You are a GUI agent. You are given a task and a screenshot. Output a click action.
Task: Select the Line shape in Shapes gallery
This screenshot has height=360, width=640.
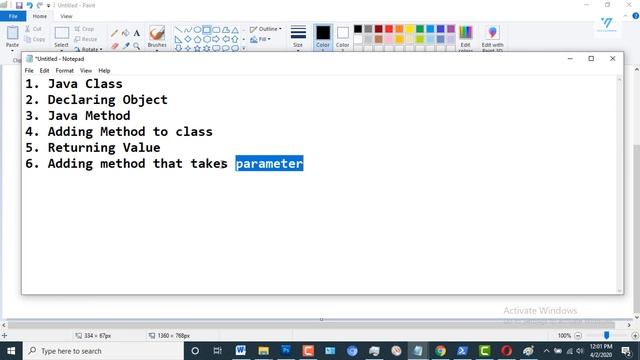coord(178,30)
